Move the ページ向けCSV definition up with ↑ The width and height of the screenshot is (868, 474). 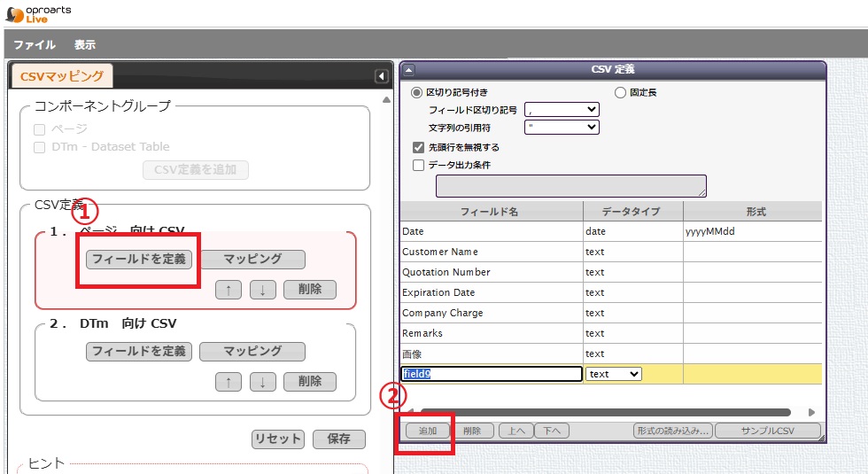(x=229, y=290)
